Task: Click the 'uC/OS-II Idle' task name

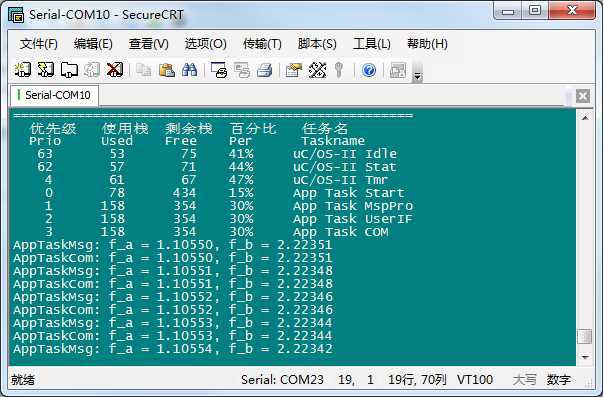Action: tap(345, 154)
